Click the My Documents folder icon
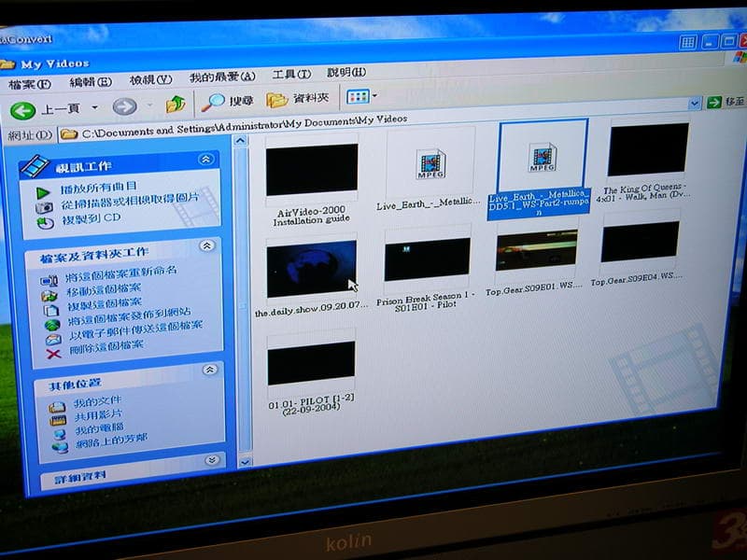Viewport: 747px width, 560px height. tap(57, 408)
